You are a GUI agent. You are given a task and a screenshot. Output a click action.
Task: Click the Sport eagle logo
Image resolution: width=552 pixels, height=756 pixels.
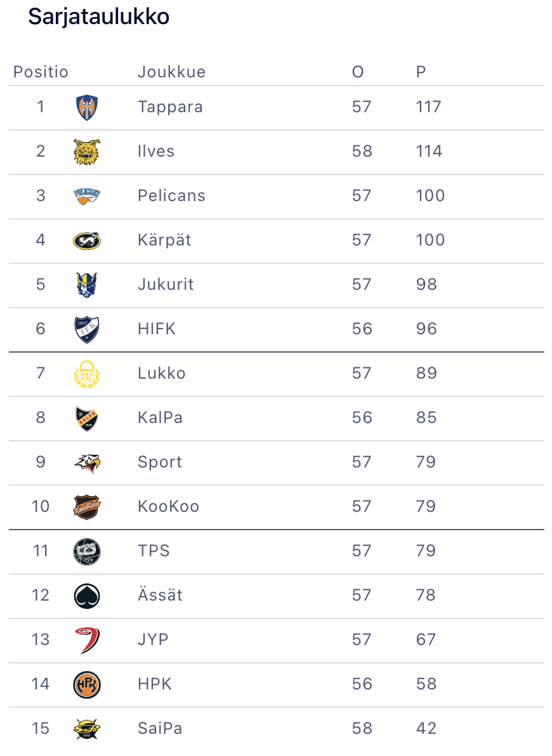tap(87, 462)
